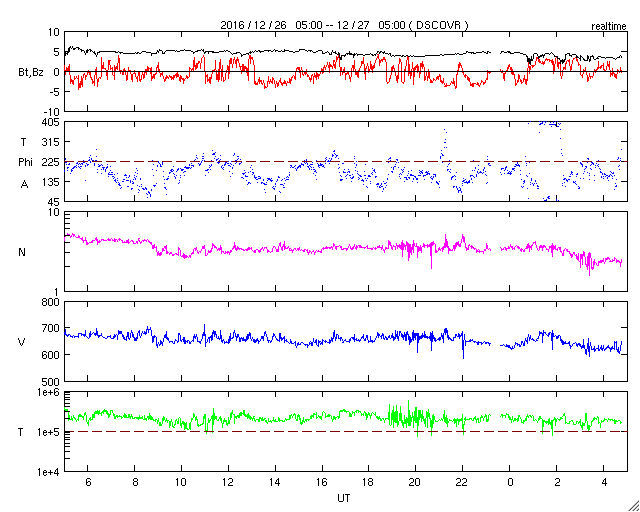
Task: Click hour "8" on the UT axis
Action: [x=135, y=483]
